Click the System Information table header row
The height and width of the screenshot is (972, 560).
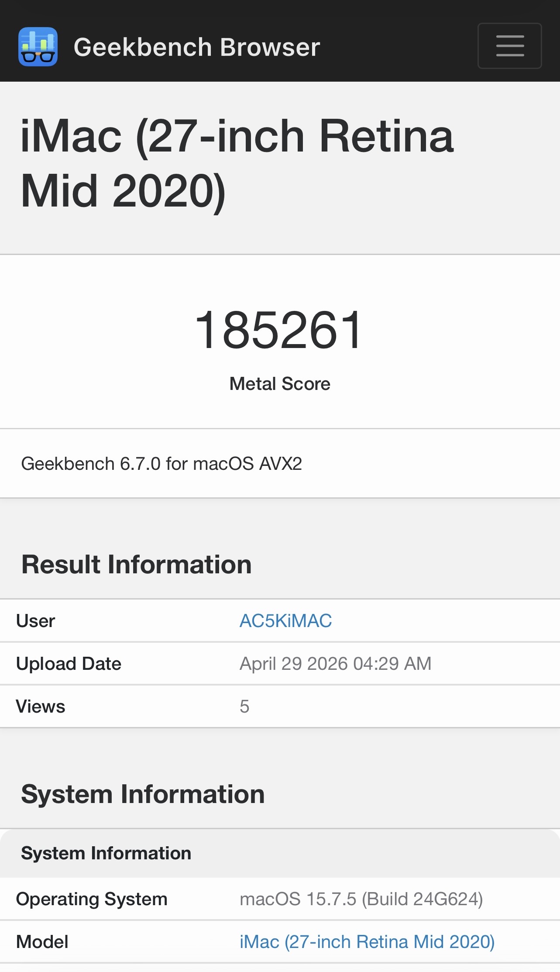click(280, 853)
